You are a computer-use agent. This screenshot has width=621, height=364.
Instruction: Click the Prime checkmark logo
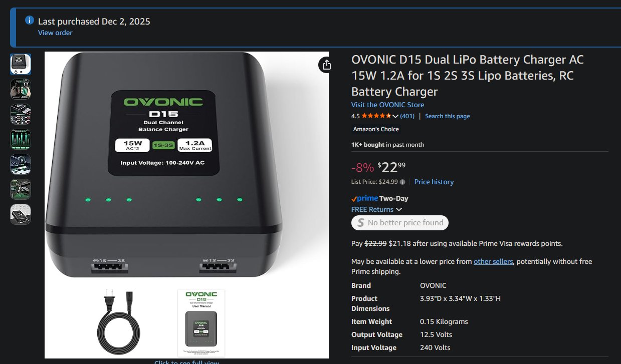(364, 198)
